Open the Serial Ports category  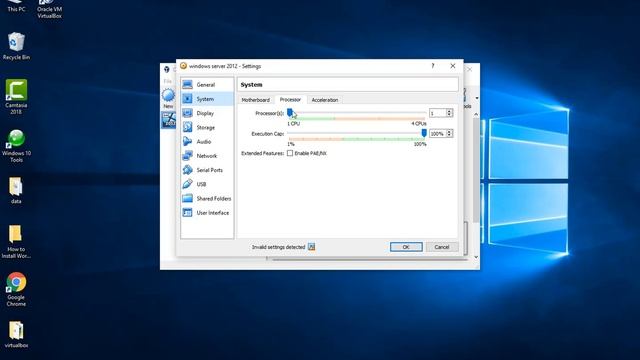[207, 170]
